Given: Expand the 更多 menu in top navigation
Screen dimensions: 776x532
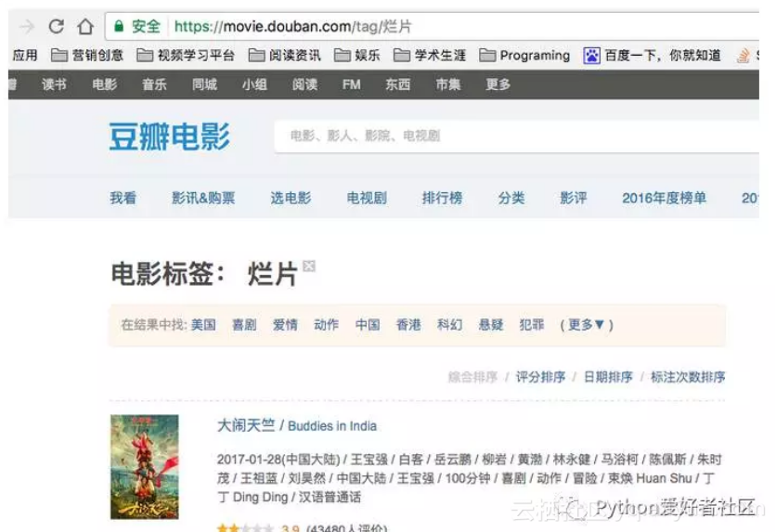Looking at the screenshot, I should pyautogui.click(x=498, y=84).
